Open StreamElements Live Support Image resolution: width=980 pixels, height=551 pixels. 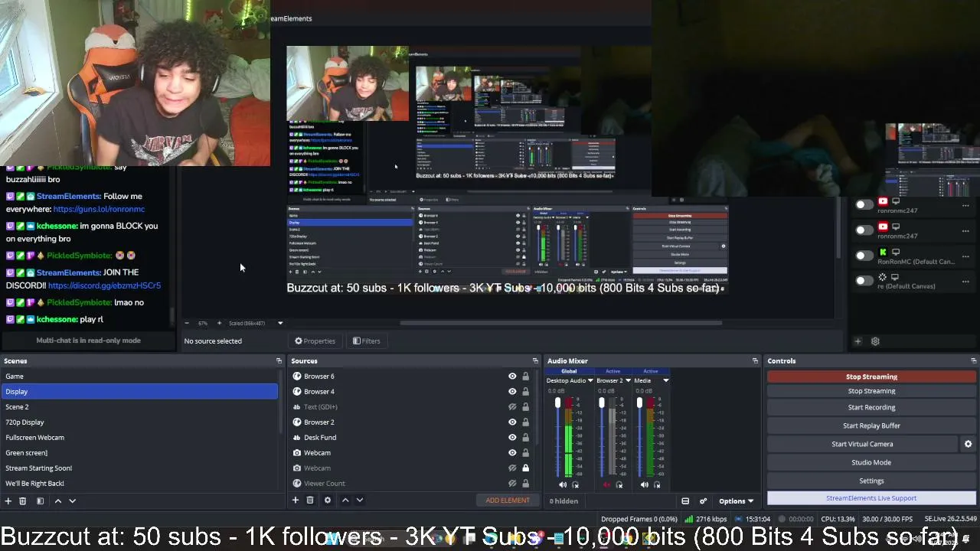tap(871, 498)
